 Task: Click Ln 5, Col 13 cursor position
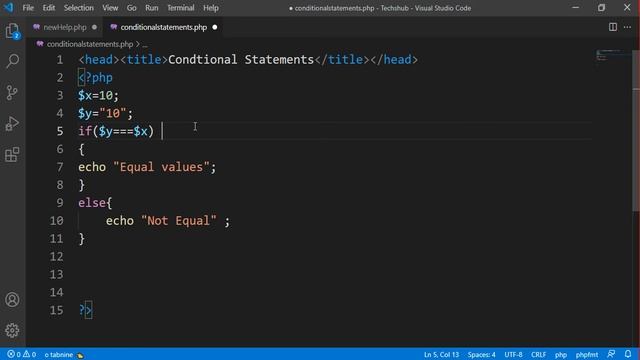(x=441, y=355)
